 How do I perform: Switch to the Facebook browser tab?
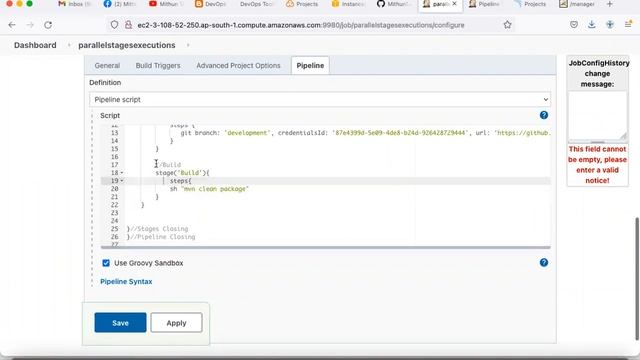[119, 4]
